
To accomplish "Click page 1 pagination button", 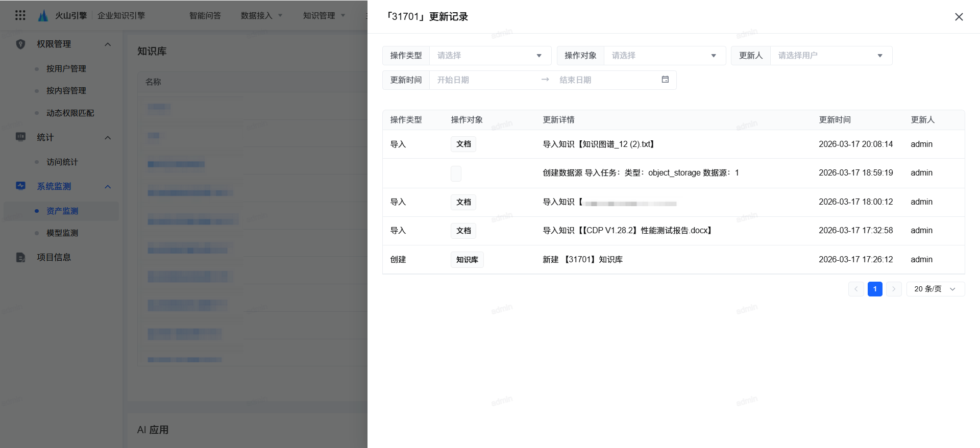I will click(875, 289).
